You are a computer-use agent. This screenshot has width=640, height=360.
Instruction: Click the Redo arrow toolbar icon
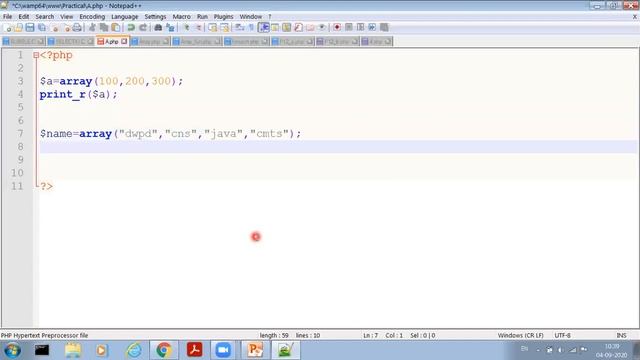coord(143,27)
